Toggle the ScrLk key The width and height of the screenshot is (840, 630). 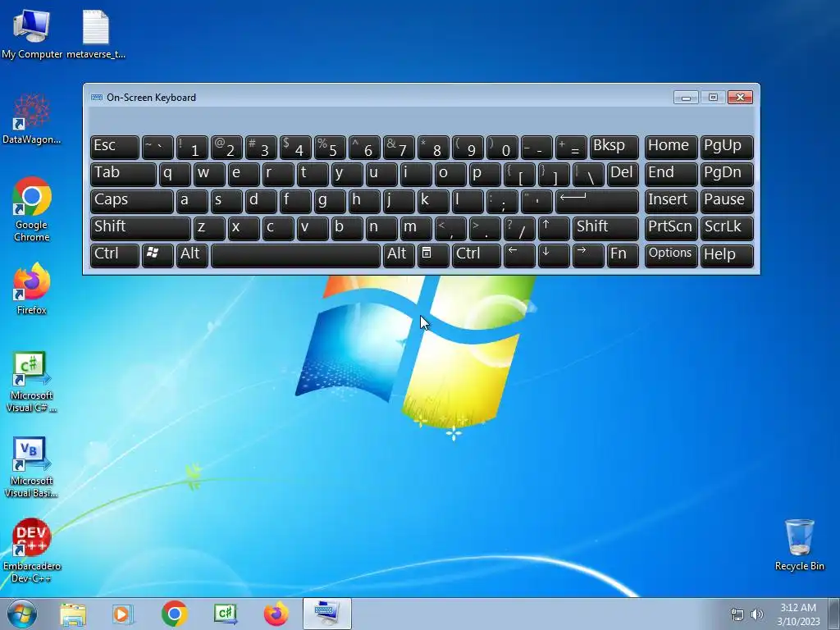[727, 228]
